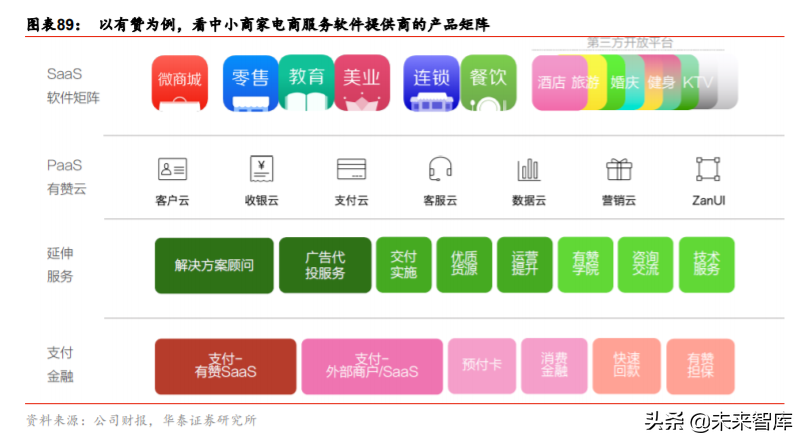Select the 支付-外部商户/SaaS pink block
Screen dimensions: 805x444
pyautogui.click(x=372, y=366)
